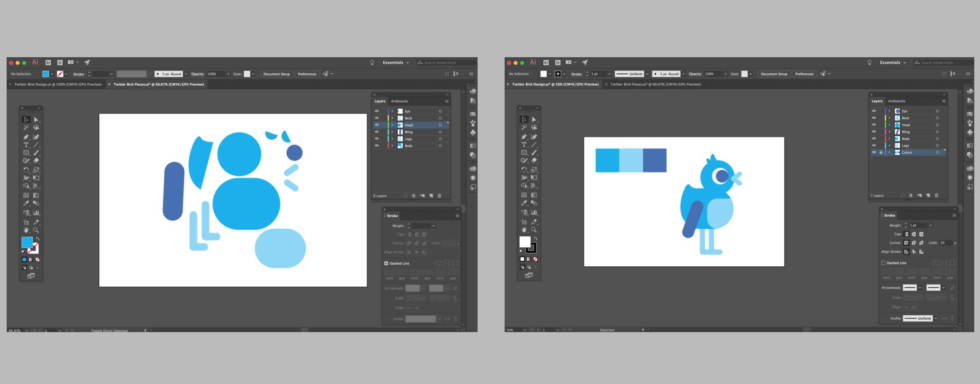
Task: Hide the Head layer in left window
Action: [x=377, y=125]
